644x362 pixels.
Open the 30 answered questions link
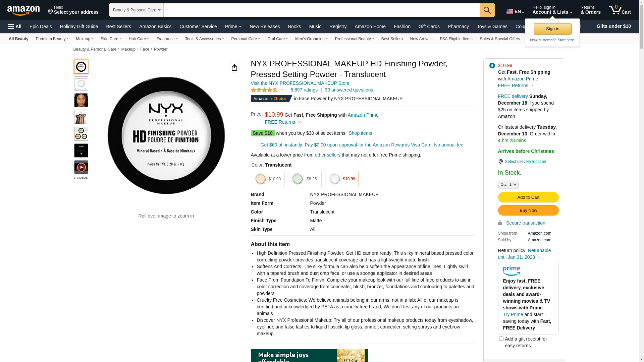click(348, 90)
